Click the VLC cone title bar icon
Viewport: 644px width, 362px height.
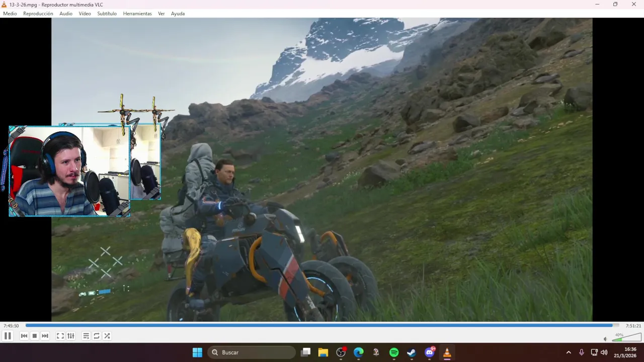[x=5, y=5]
